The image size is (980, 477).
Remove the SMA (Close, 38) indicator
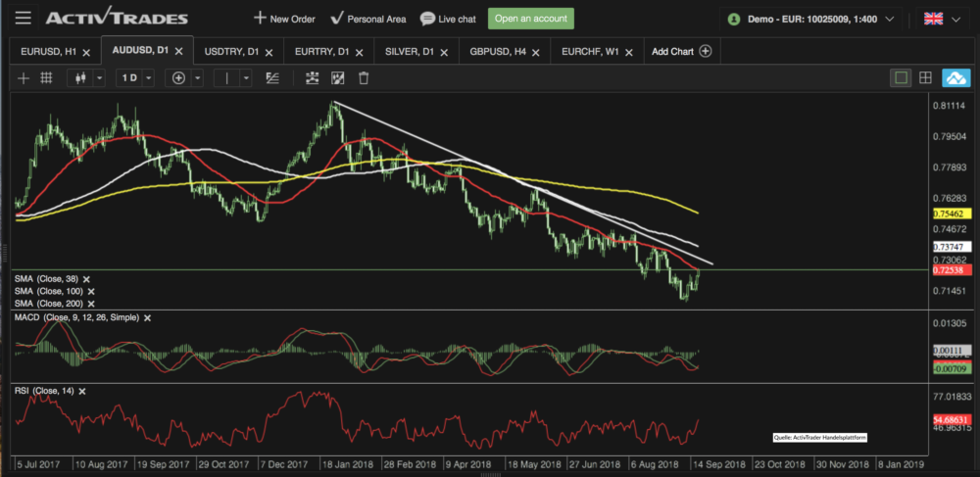point(87,279)
